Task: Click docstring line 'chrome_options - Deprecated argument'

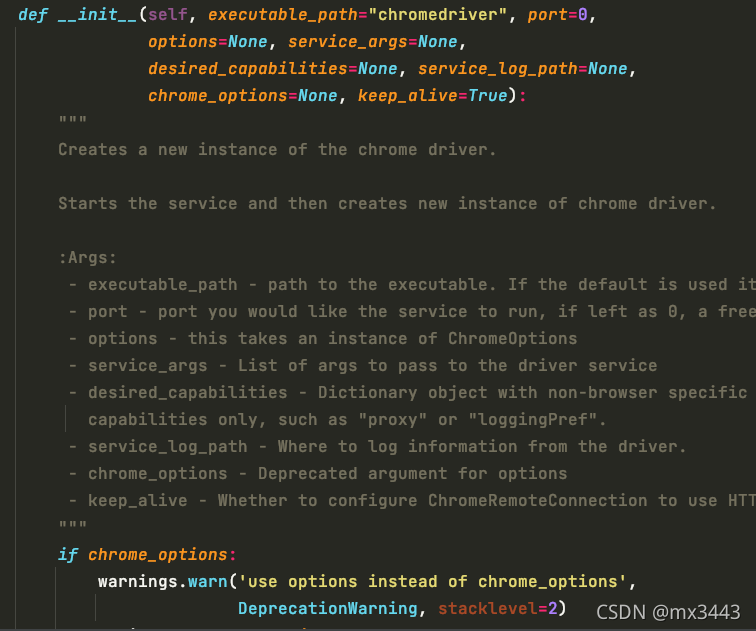Action: 318,474
